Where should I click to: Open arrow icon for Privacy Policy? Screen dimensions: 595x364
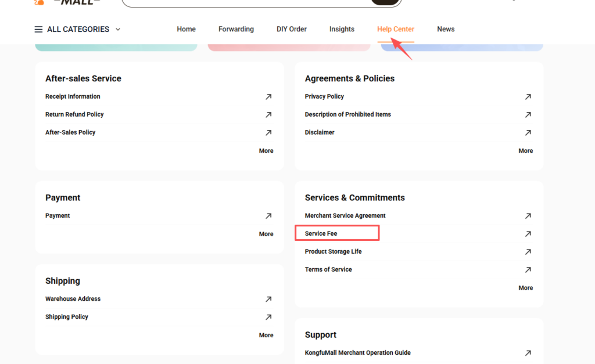[528, 97]
